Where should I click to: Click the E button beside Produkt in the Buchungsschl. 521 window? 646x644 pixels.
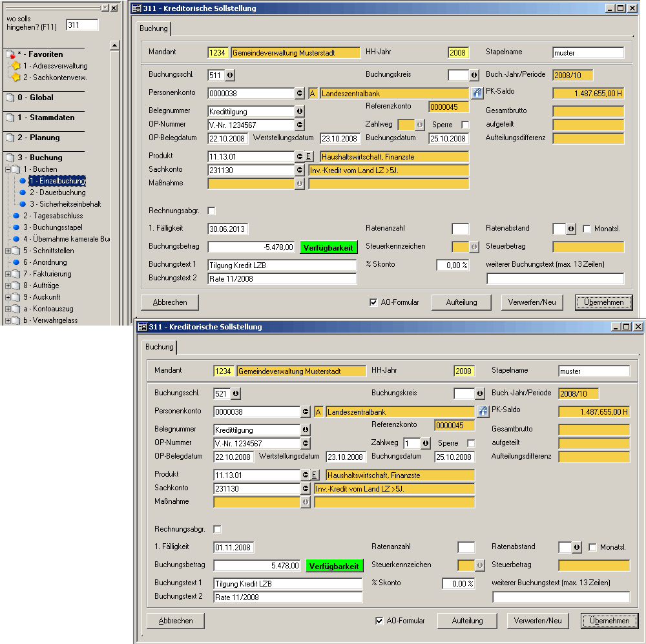coord(315,475)
